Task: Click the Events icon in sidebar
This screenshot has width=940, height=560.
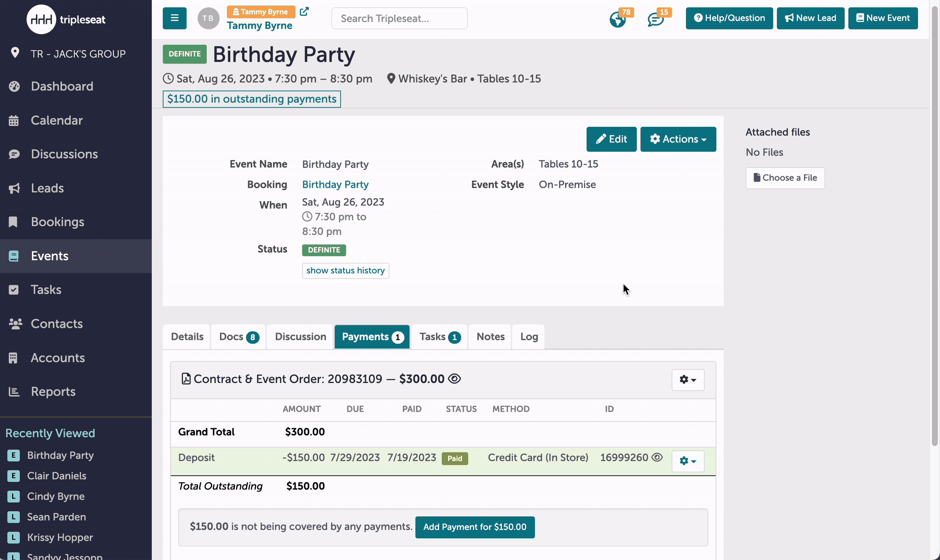Action: 14,256
